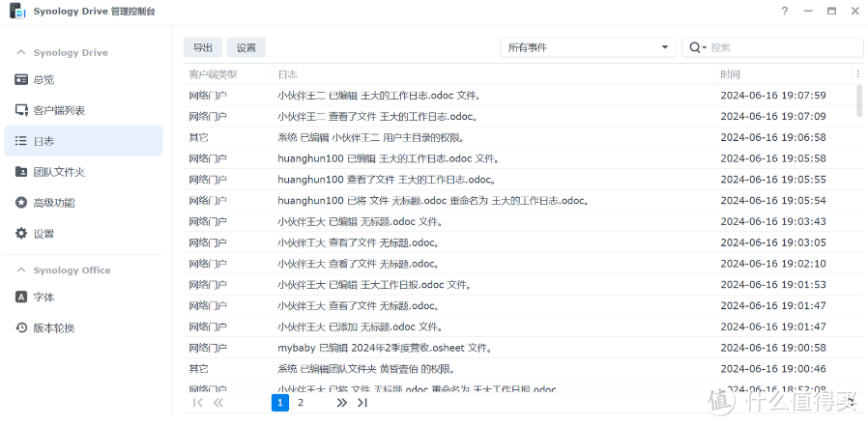Click the 其它 cell in the 19:06:58 row
Viewport: 868px width, 426px height.
click(199, 137)
